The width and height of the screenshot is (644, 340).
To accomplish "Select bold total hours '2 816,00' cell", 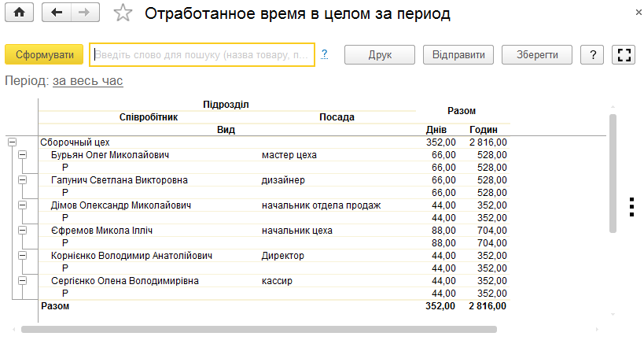I will (x=487, y=306).
